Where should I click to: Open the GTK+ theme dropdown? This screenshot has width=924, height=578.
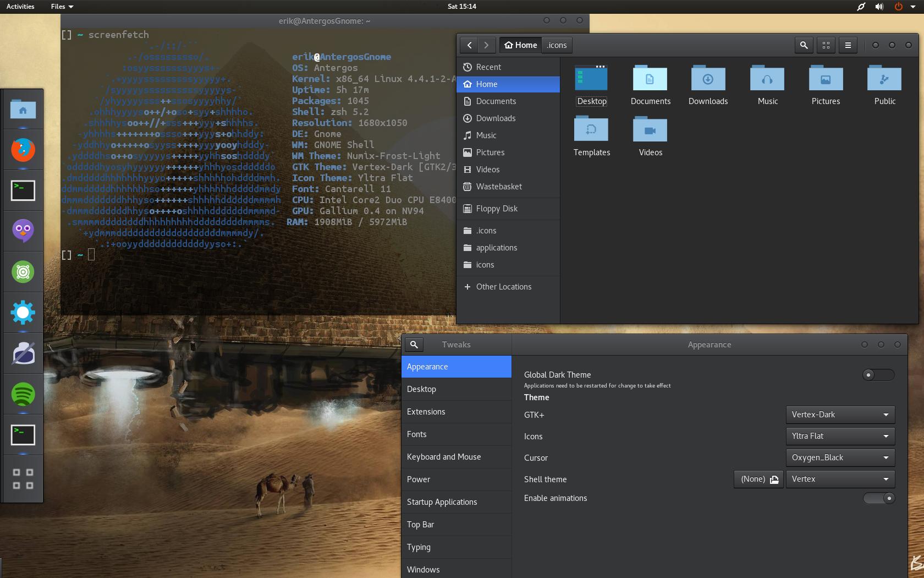click(840, 415)
